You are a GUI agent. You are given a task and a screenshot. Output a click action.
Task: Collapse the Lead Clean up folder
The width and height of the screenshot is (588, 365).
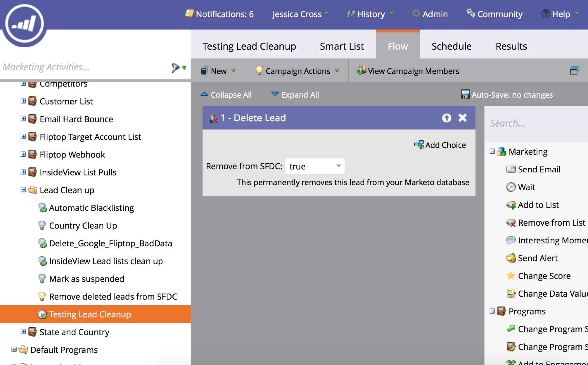pos(23,190)
